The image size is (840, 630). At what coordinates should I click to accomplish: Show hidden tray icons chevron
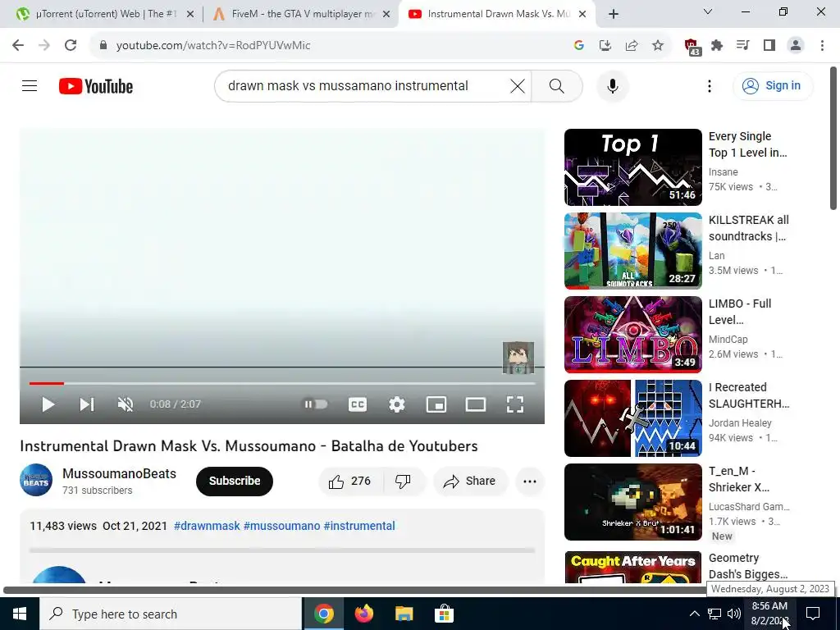pos(694,614)
